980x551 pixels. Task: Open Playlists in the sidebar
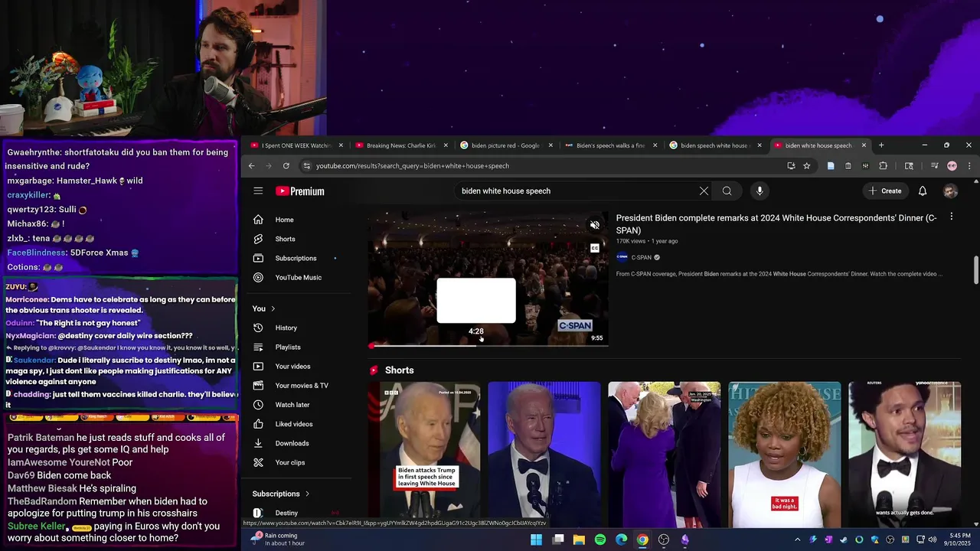pos(299,347)
